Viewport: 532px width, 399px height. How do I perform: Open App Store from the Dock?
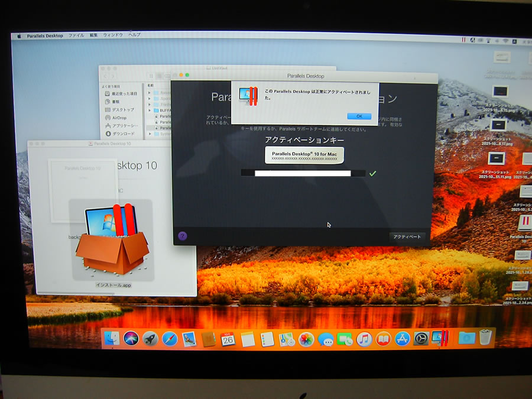click(403, 339)
